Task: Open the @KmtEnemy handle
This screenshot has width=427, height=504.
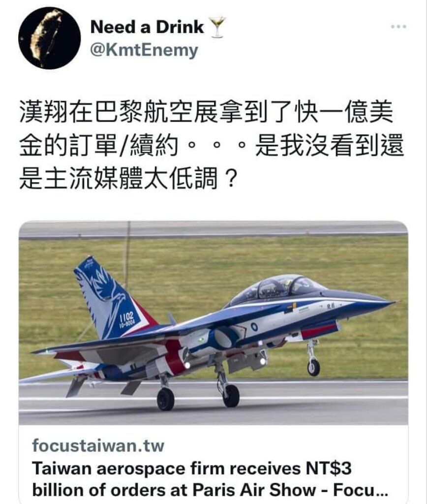Action: click(x=144, y=51)
